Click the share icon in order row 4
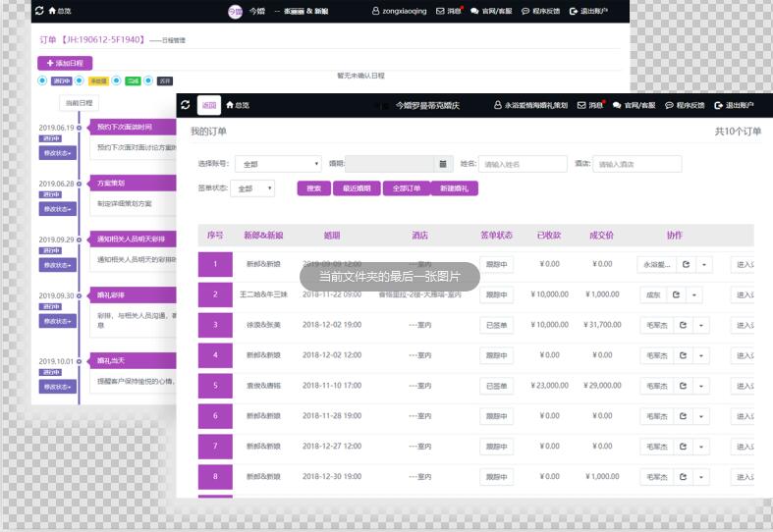This screenshot has width=773, height=532. (683, 355)
